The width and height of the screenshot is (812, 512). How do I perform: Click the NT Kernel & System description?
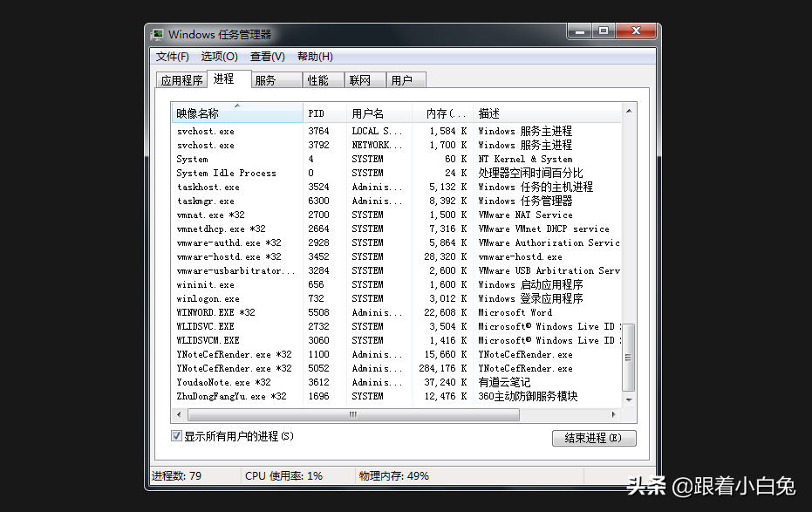(525, 159)
